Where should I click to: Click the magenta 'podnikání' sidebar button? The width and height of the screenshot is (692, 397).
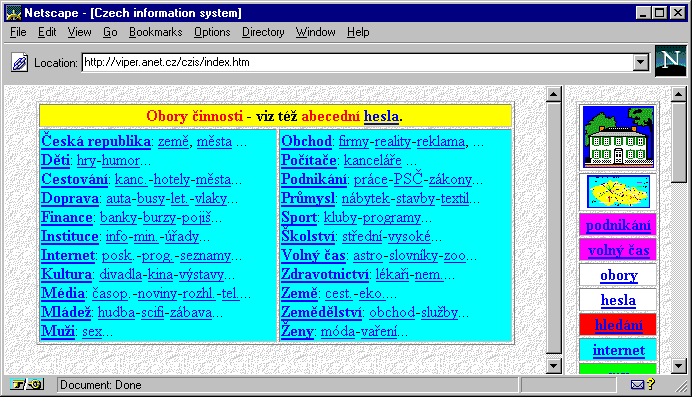click(618, 225)
